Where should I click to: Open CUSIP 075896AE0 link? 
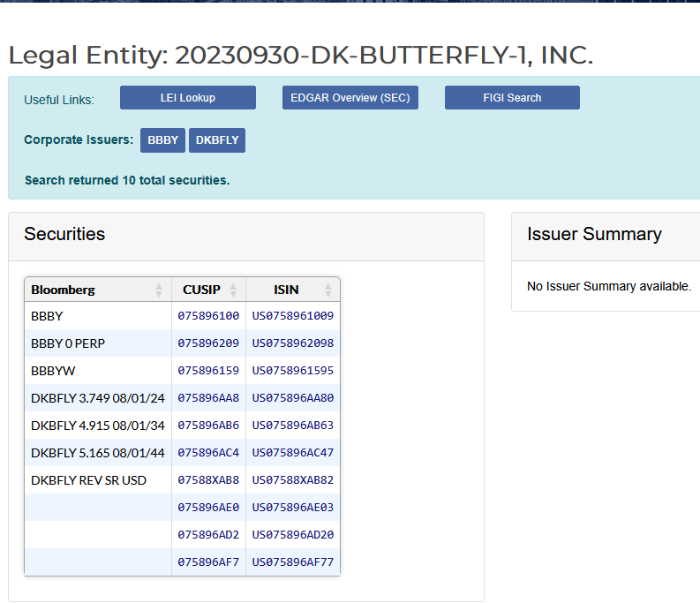click(208, 508)
